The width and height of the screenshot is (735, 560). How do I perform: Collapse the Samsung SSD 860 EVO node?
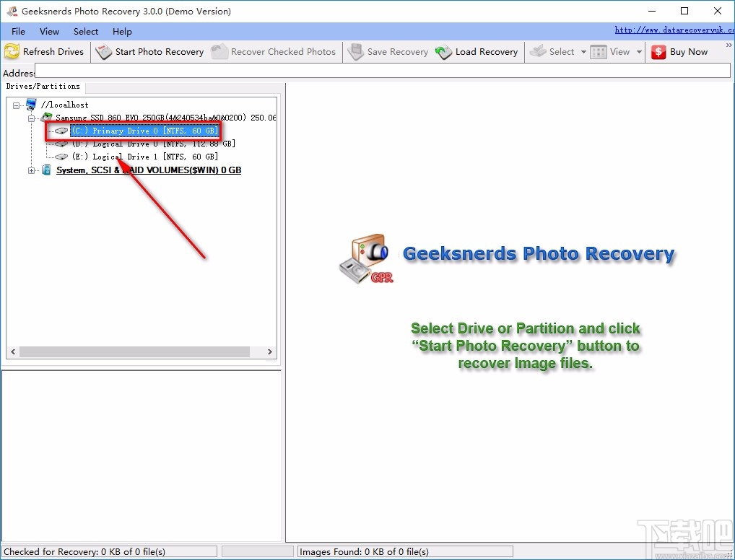(31, 118)
